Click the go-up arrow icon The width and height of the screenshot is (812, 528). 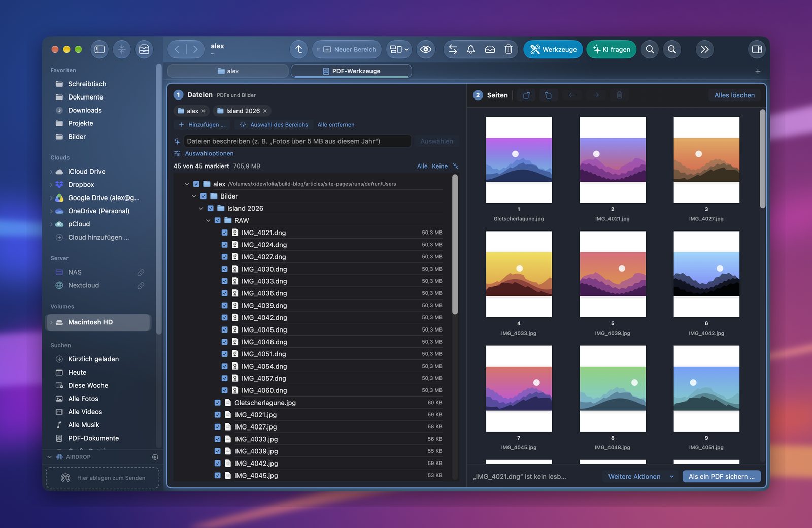299,49
